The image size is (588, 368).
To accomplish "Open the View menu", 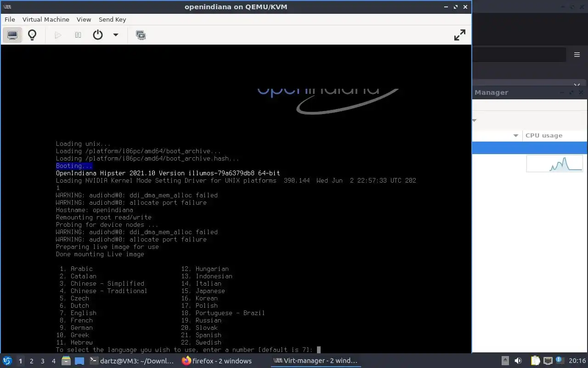I will (84, 19).
